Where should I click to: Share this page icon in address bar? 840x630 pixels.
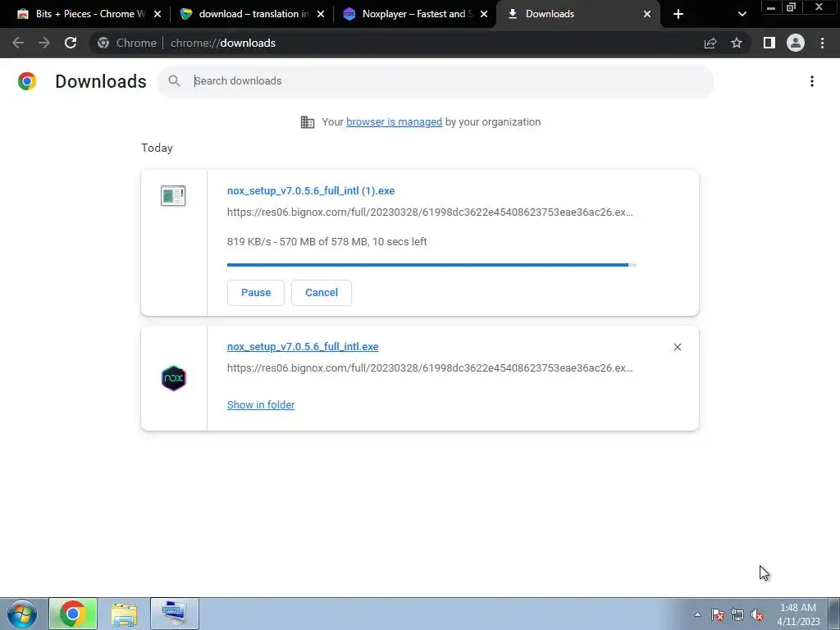[710, 43]
